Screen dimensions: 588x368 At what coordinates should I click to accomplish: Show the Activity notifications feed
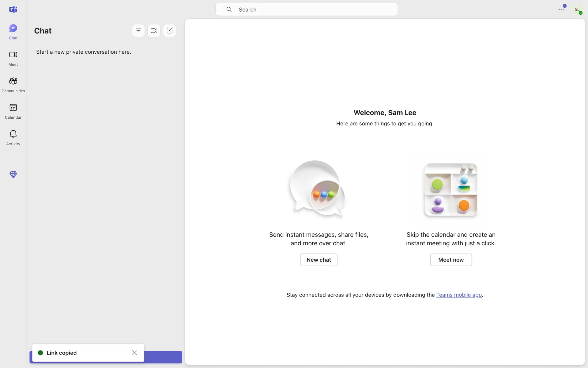tap(13, 137)
